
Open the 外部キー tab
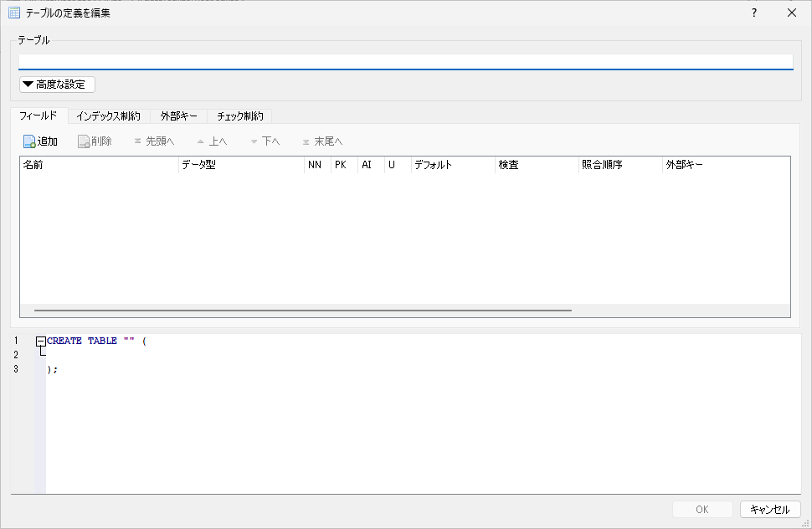tap(178, 116)
